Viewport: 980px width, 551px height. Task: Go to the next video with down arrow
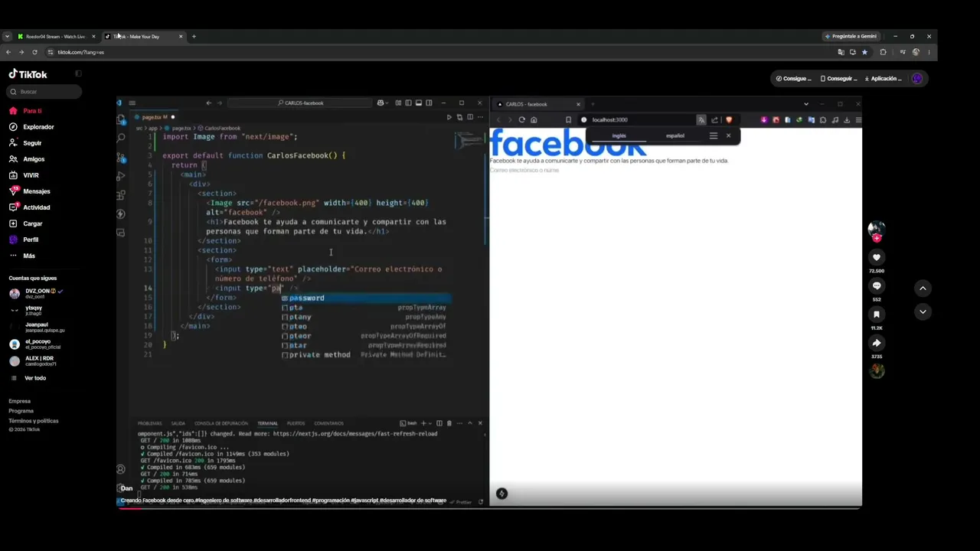(923, 311)
